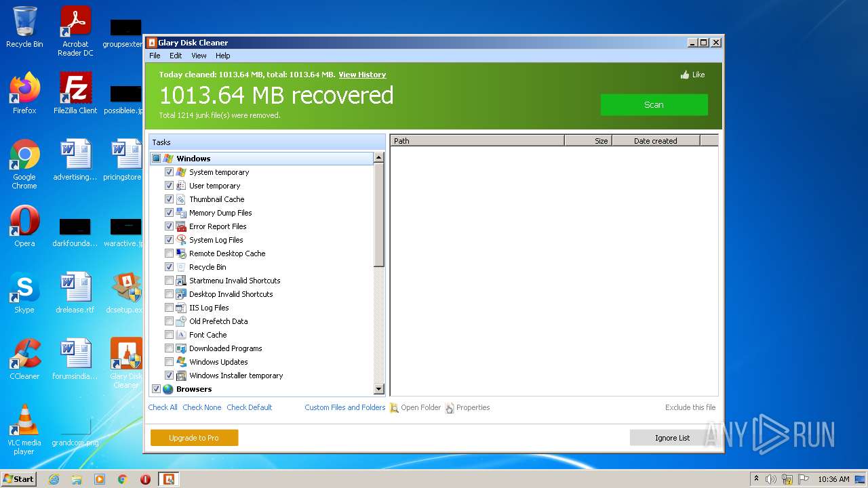Open the Ignore List
The image size is (868, 488).
coord(672,438)
